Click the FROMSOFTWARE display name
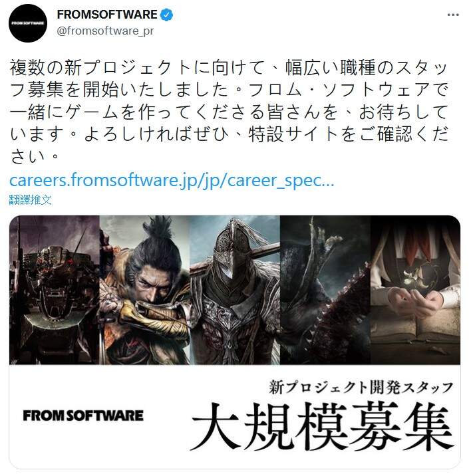 pyautogui.click(x=107, y=15)
